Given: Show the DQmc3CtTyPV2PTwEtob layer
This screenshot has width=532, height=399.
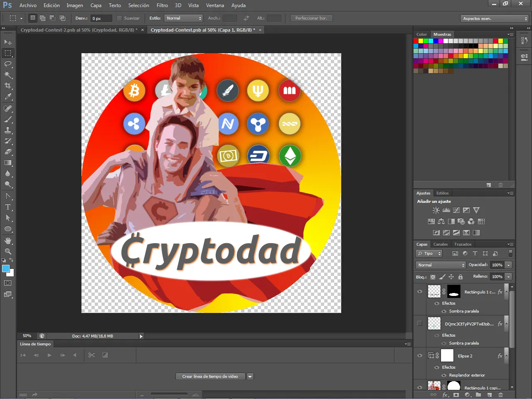Looking at the screenshot, I should coord(420,323).
